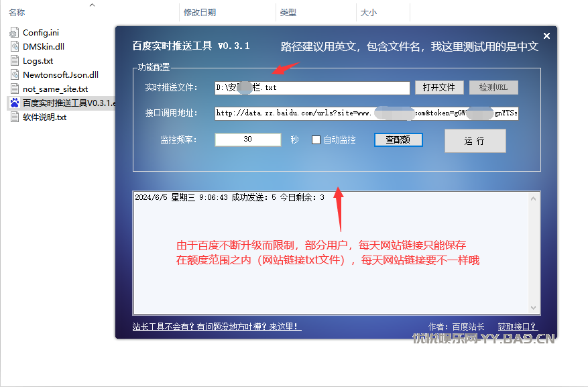
Task: Close the 百度实时推送工具 dialog window
Action: tap(546, 36)
